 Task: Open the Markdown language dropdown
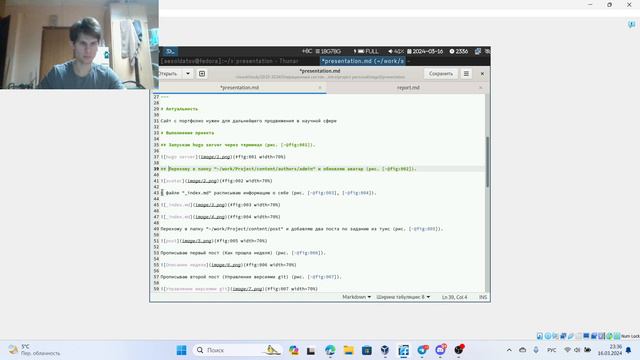point(356,297)
